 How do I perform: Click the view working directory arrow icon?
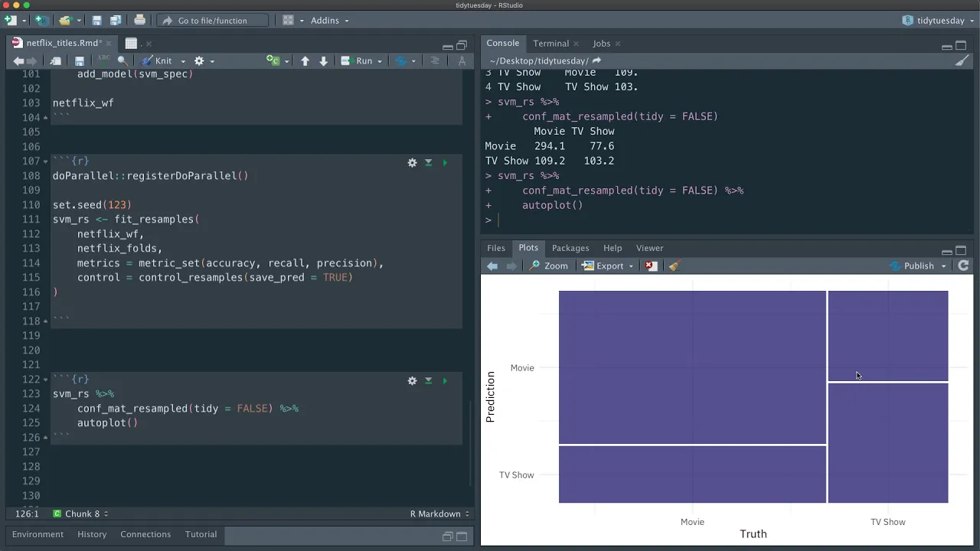pos(596,61)
